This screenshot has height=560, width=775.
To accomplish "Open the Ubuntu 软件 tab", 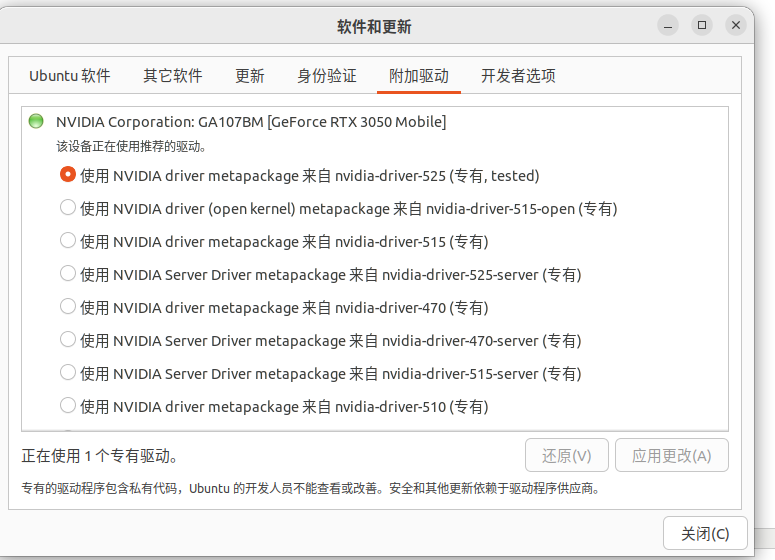I will [x=70, y=76].
